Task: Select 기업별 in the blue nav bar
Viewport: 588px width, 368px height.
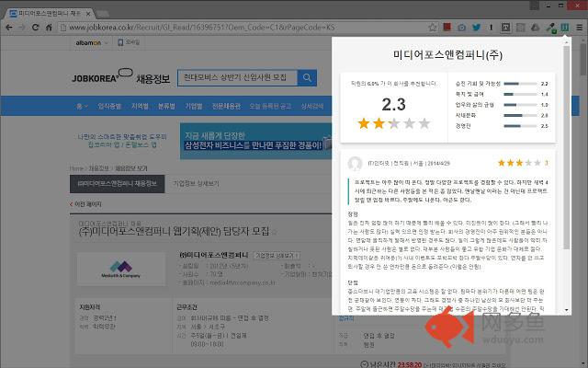Action: tap(194, 107)
